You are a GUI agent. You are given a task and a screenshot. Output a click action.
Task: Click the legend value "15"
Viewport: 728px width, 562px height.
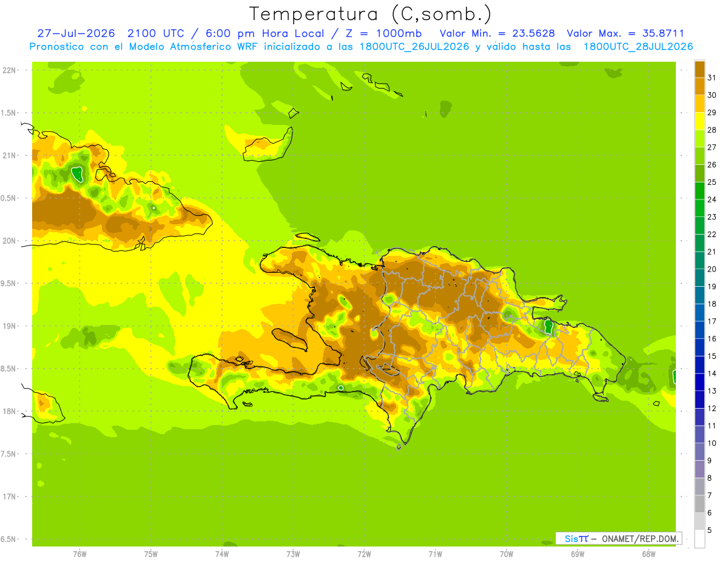[712, 356]
